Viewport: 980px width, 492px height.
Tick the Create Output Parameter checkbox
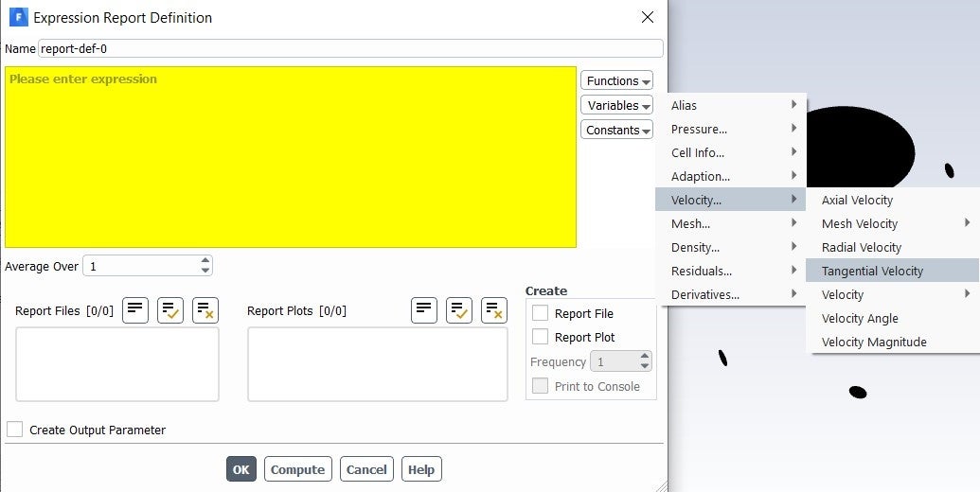(x=14, y=430)
